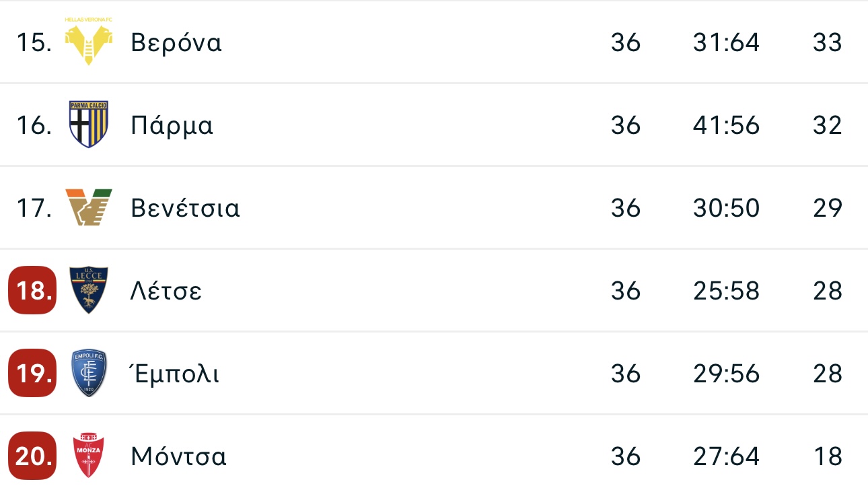This screenshot has height=486, width=868.
Task: Tap the AC Monza red crest
Action: [x=89, y=456]
